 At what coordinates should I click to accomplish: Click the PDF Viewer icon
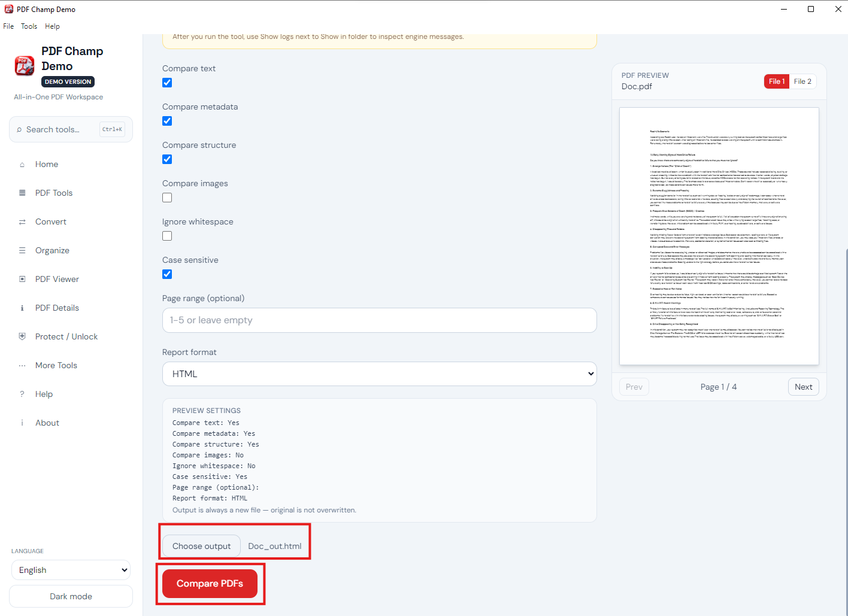pos(22,279)
